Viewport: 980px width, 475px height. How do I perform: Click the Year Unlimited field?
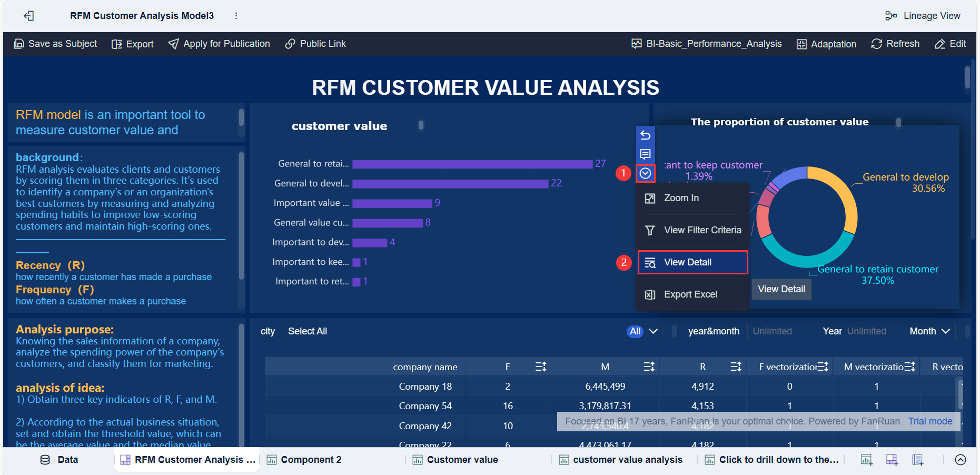(866, 331)
